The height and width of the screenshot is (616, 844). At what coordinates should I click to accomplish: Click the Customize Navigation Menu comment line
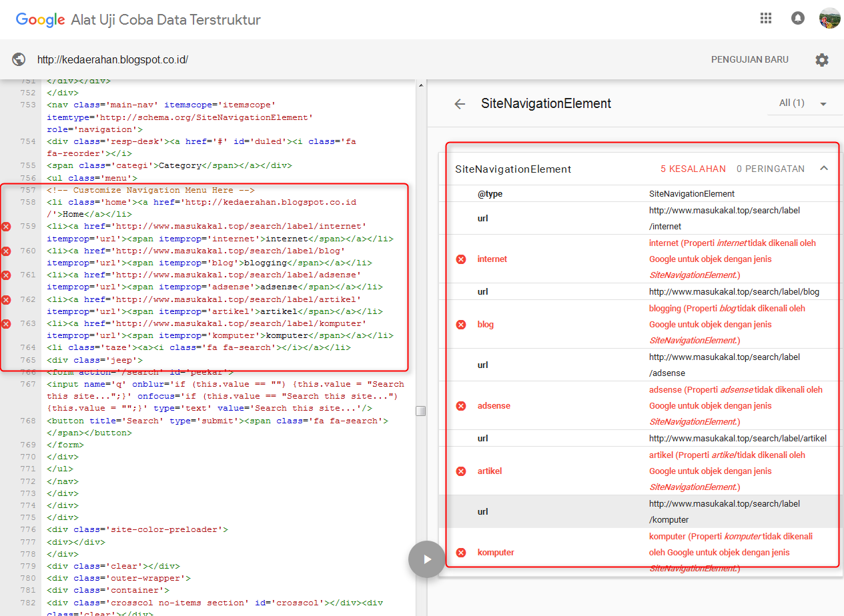point(151,190)
